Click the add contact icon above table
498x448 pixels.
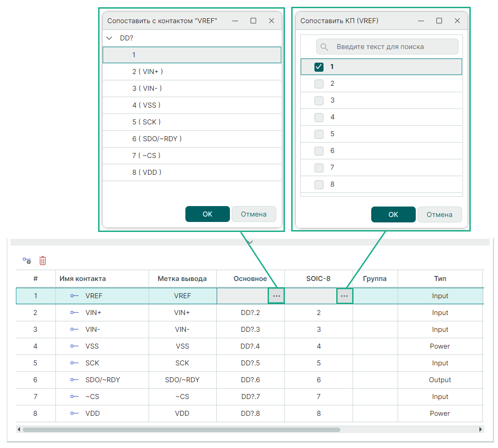[x=27, y=261]
